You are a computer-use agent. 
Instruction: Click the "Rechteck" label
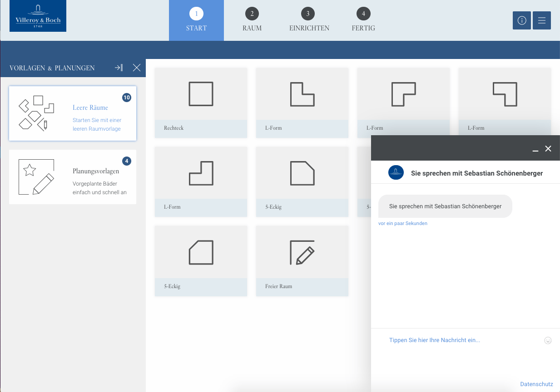click(174, 128)
